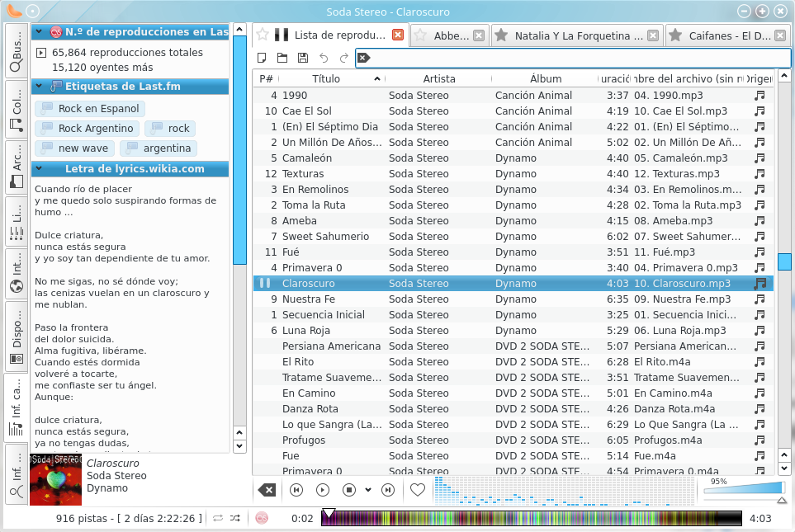Viewport: 795px width, 532px height.
Task: Open the artist info sidebar tab at the bottom
Action: pos(17,474)
